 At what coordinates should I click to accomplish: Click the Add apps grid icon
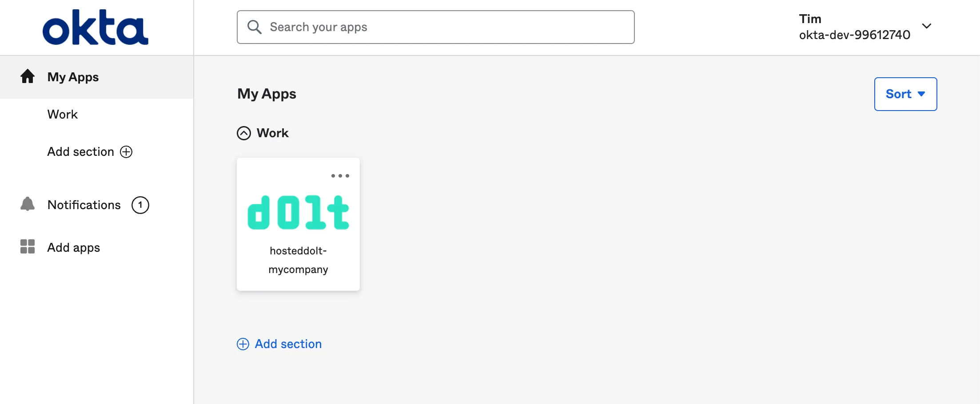[27, 247]
